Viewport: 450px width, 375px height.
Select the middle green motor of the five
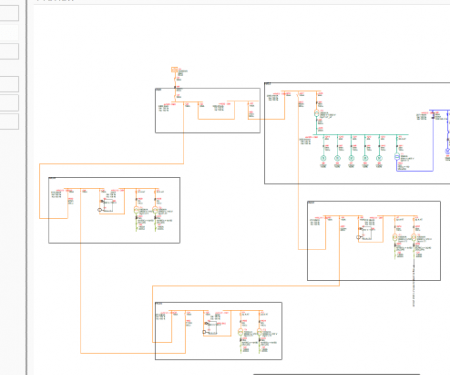351,158
